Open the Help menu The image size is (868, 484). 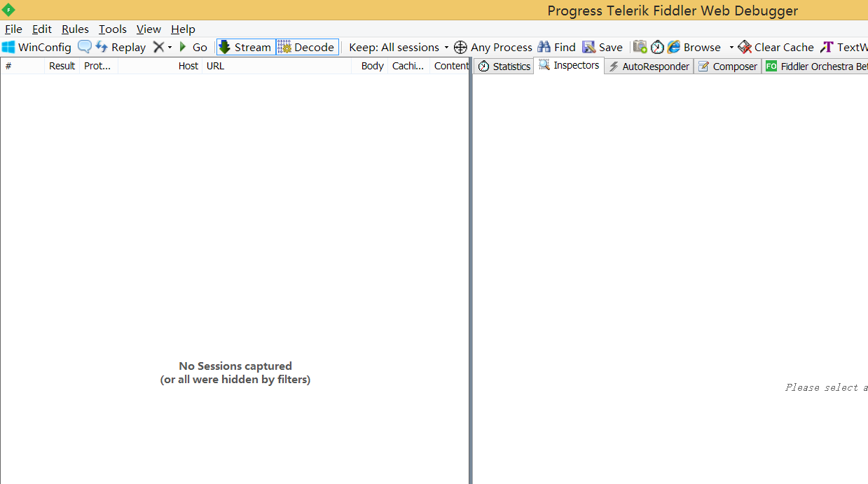tap(183, 29)
